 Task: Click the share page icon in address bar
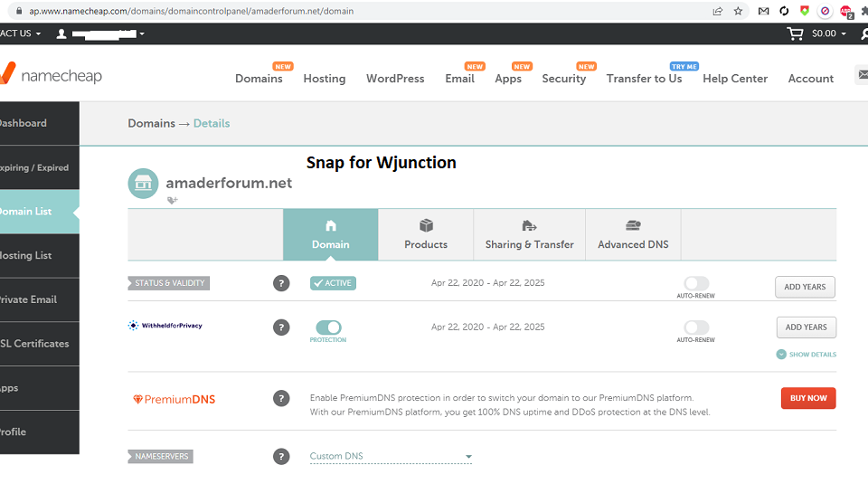(717, 11)
